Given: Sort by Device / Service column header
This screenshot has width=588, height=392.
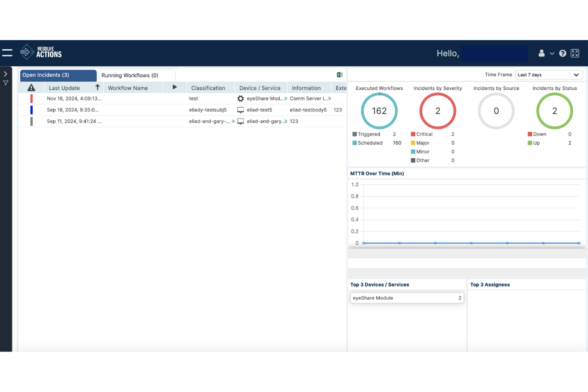Looking at the screenshot, I should click(x=260, y=88).
